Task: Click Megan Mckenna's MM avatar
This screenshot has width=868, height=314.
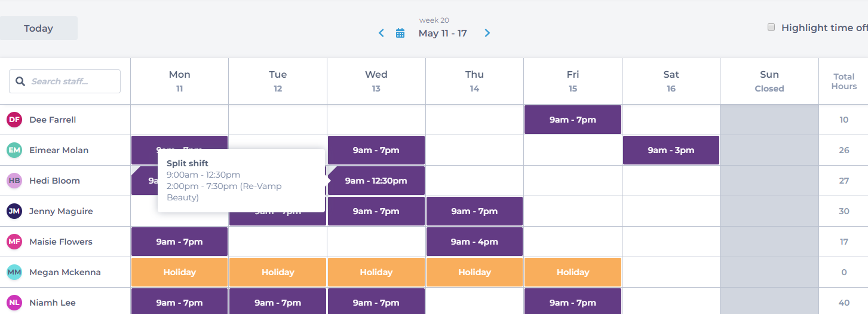Action: pos(14,272)
